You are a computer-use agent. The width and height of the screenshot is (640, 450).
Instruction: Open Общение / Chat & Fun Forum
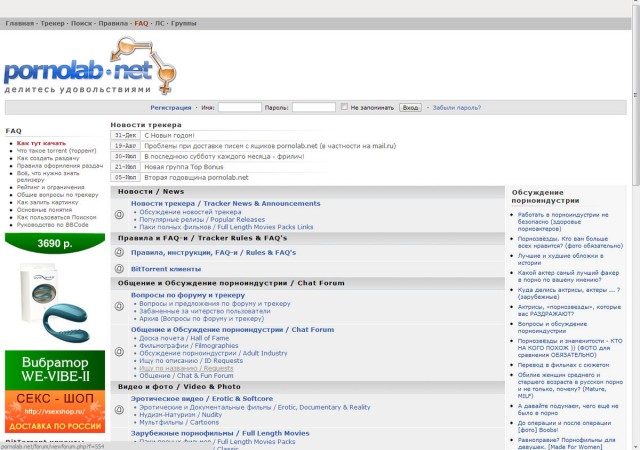tap(187, 376)
